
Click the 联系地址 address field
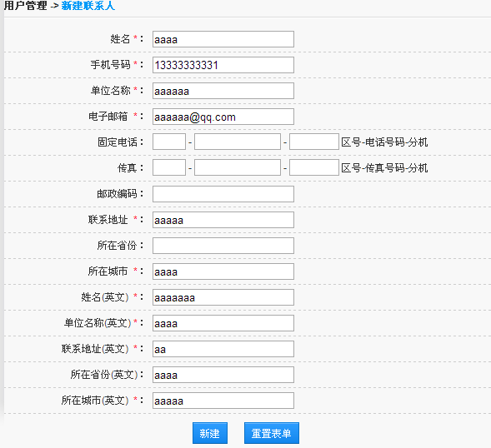[223, 220]
